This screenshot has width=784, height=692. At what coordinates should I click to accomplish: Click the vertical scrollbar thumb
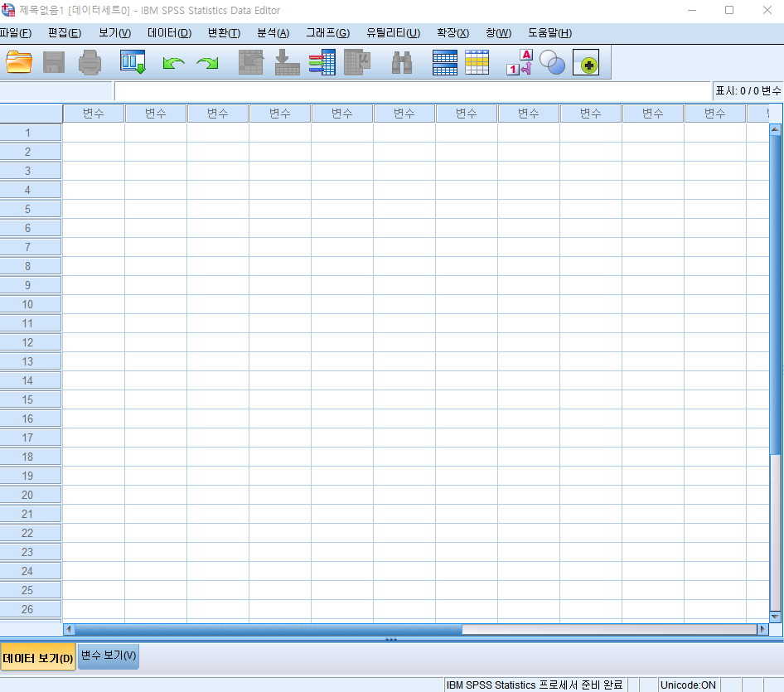775,295
